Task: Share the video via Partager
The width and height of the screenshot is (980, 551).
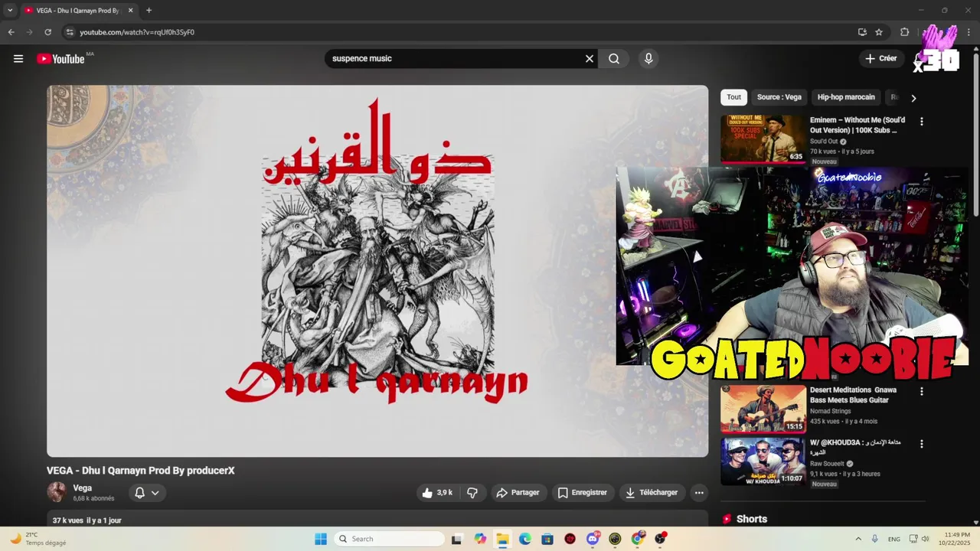Action: point(518,493)
